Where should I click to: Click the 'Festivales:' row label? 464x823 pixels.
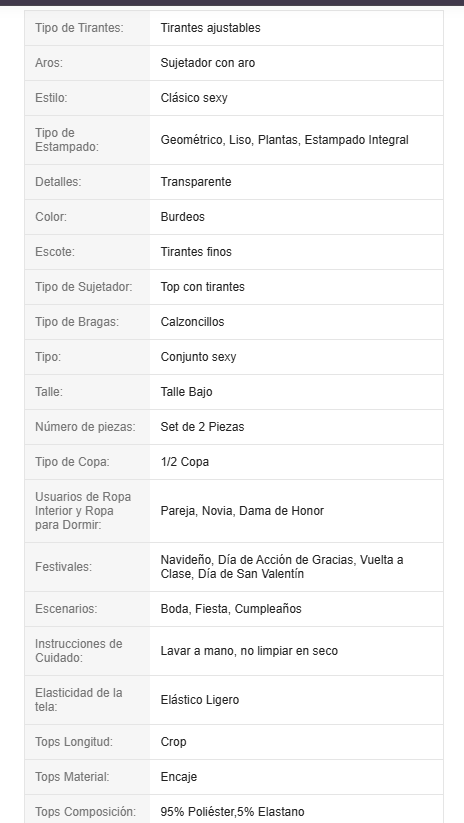pyautogui.click(x=63, y=567)
